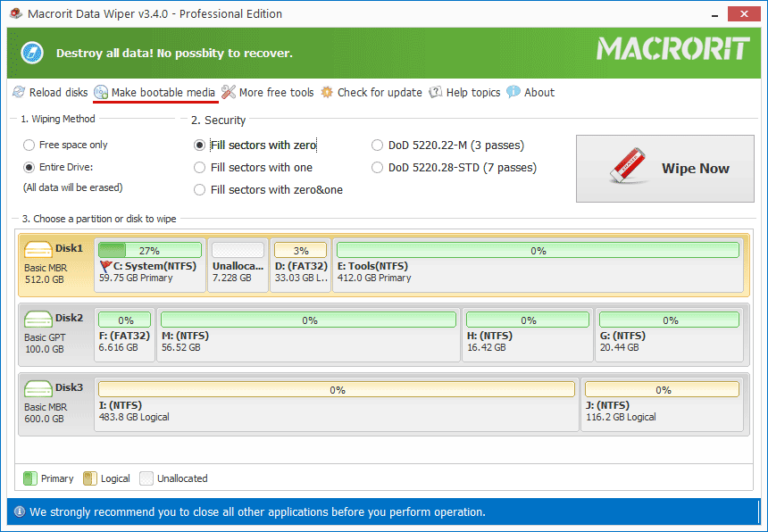
Task: Click the 'D: (FAT32)' partition name
Action: point(301,266)
